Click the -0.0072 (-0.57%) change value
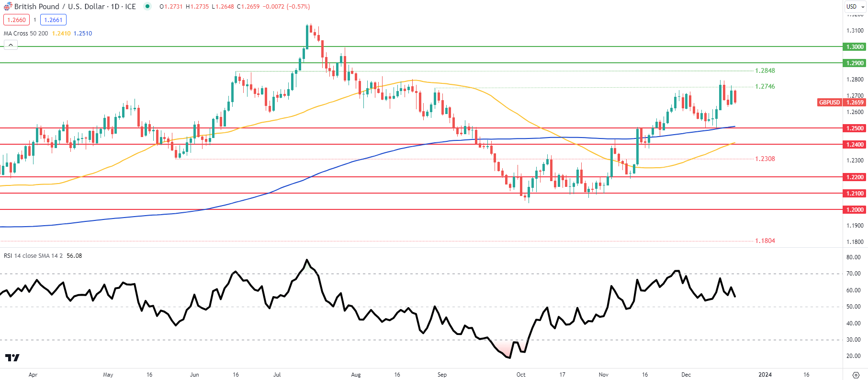This screenshot has height=380, width=868. 286,7
